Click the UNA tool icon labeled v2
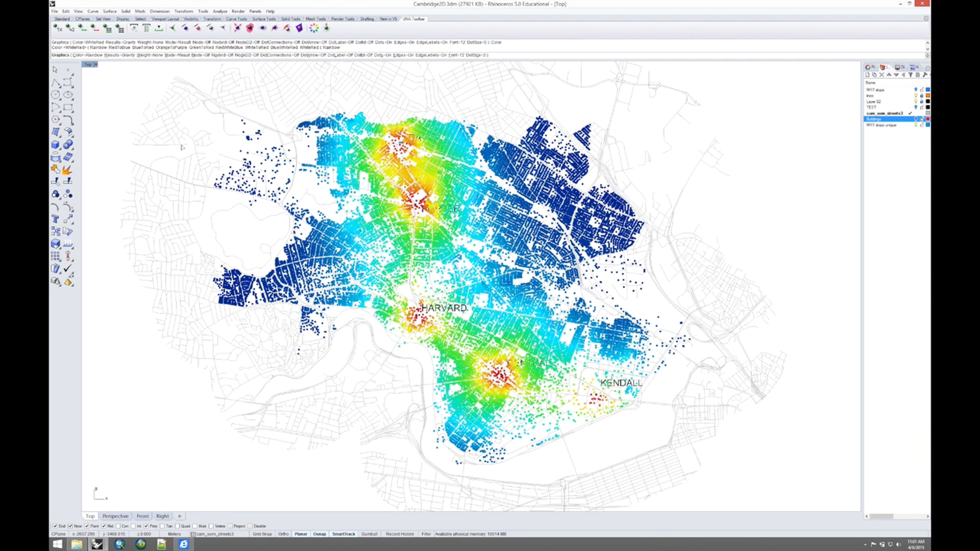The height and width of the screenshot is (551, 980). click(70, 28)
